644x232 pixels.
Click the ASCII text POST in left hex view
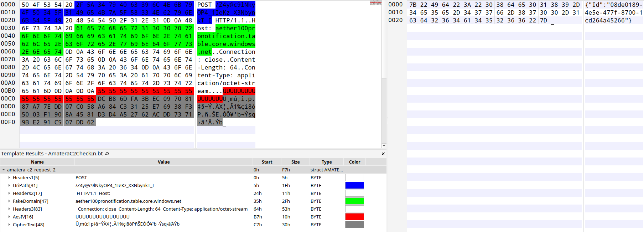(204, 5)
